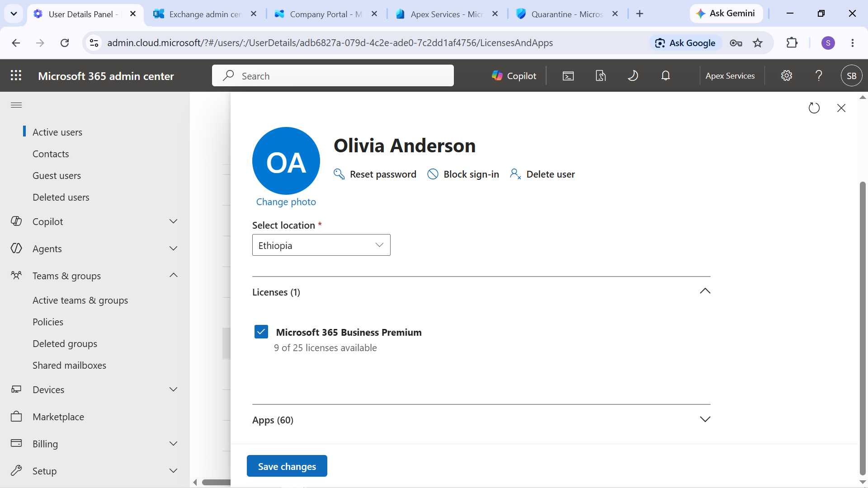
Task: Click the Reset password key icon
Action: [x=339, y=174]
